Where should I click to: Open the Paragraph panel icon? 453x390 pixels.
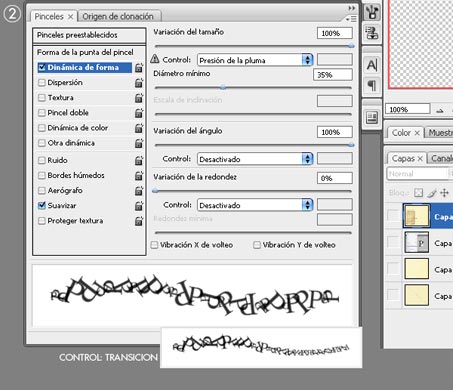coord(372,85)
